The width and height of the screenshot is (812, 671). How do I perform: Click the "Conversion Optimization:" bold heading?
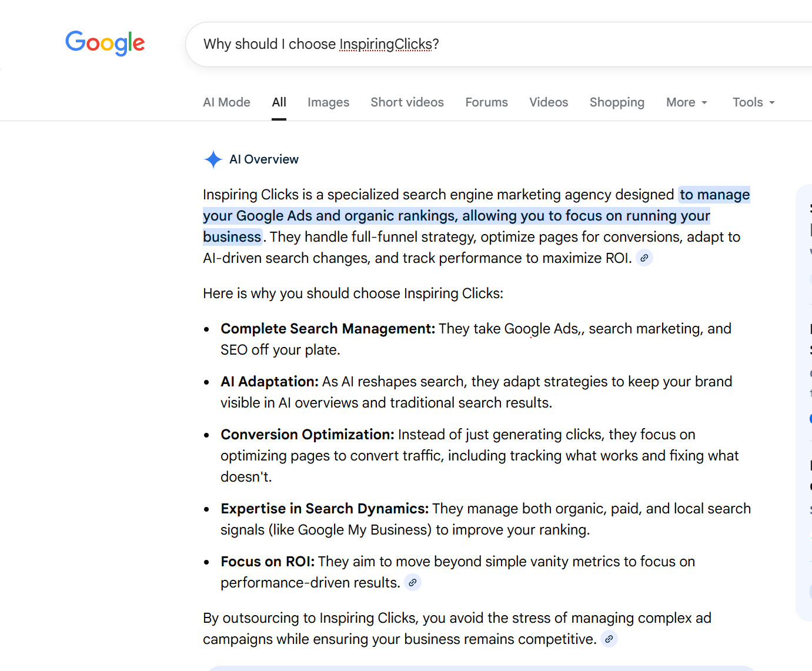click(307, 435)
